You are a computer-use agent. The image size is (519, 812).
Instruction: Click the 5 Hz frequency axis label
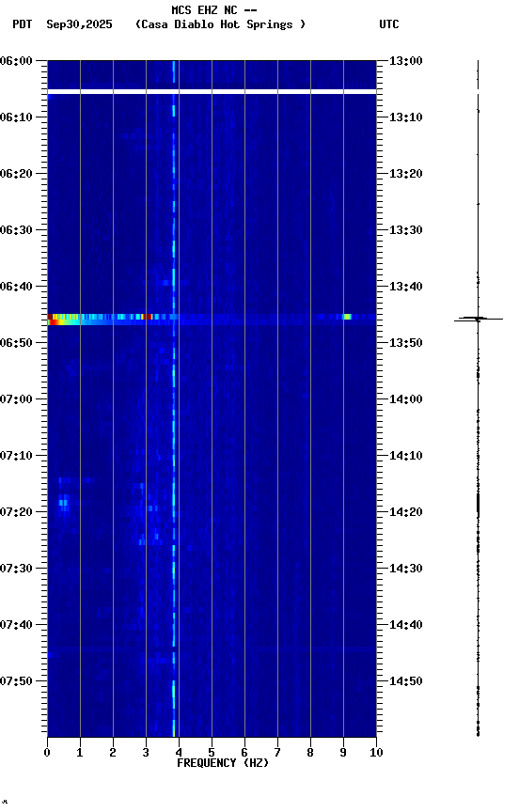tap(212, 753)
